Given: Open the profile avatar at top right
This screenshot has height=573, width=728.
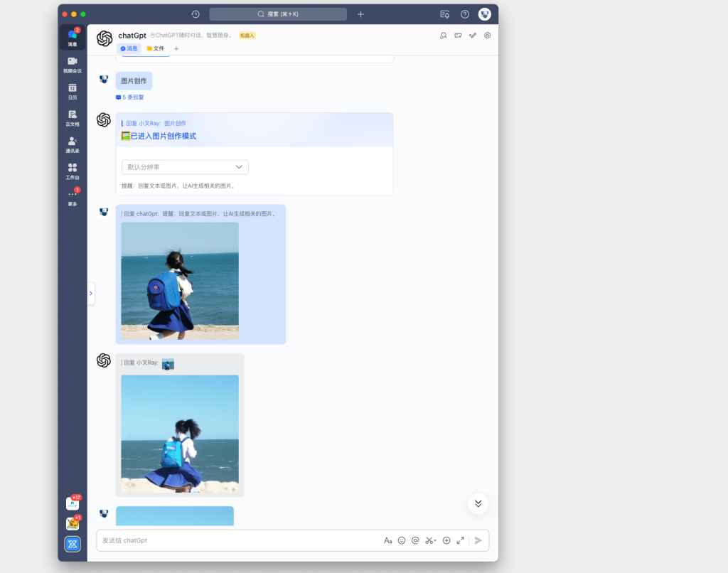Looking at the screenshot, I should tap(485, 14).
